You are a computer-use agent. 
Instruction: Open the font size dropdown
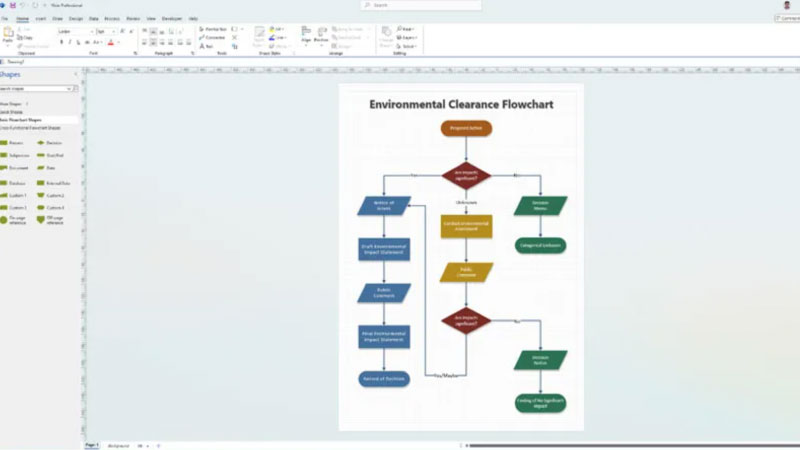click(x=113, y=32)
